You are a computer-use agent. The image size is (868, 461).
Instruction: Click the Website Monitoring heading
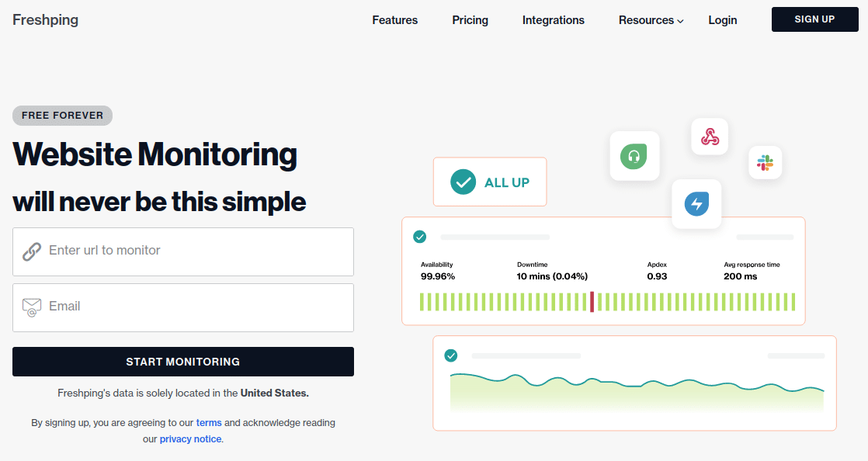[x=155, y=154]
